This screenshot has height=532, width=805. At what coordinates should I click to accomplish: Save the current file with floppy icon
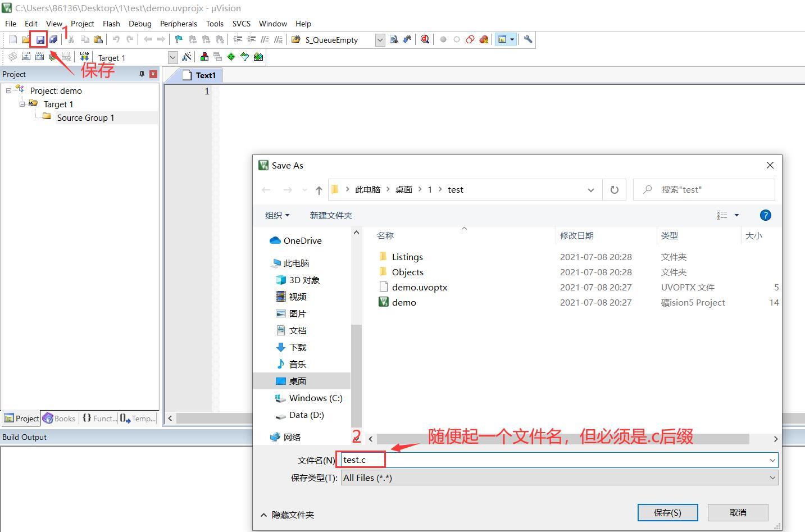[40, 39]
